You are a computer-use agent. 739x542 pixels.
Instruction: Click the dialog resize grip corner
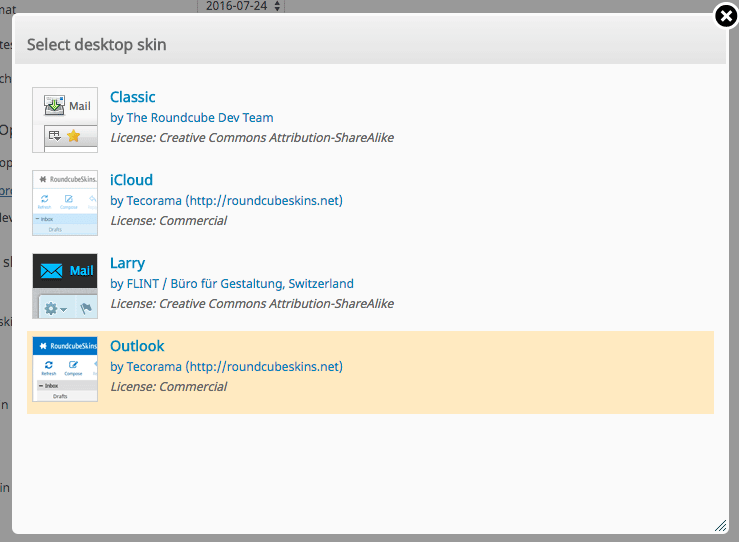720,525
